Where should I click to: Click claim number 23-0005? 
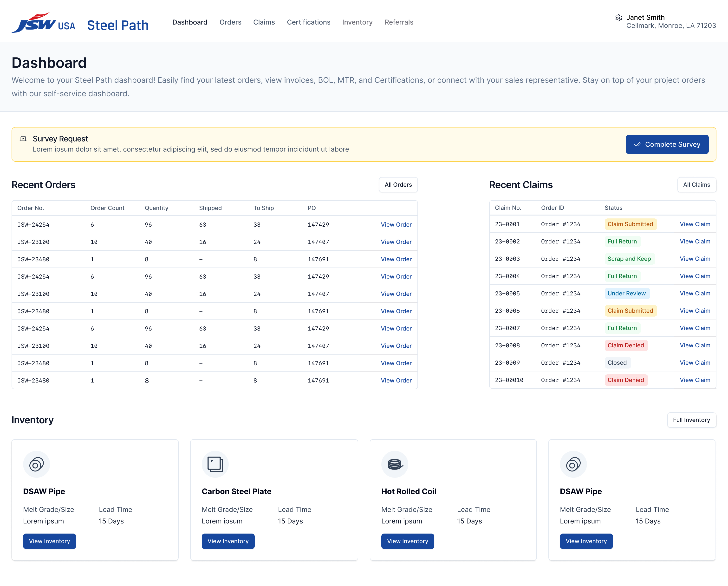[x=507, y=293]
